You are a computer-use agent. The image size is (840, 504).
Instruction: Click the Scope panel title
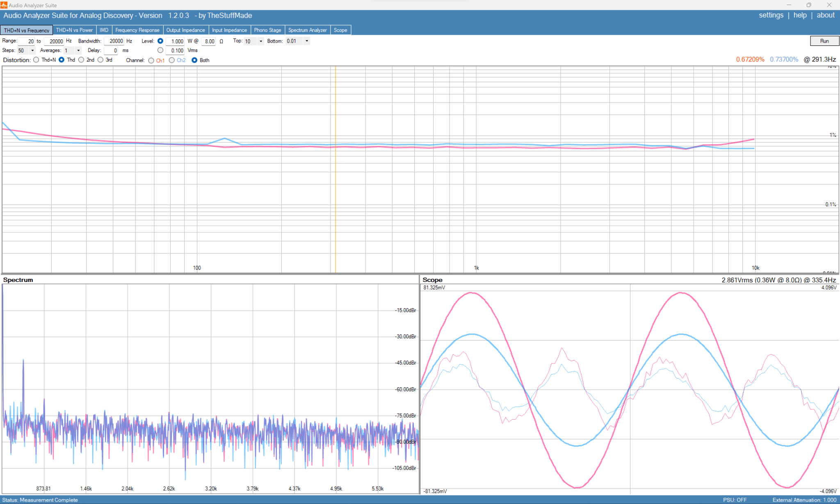pos(432,280)
